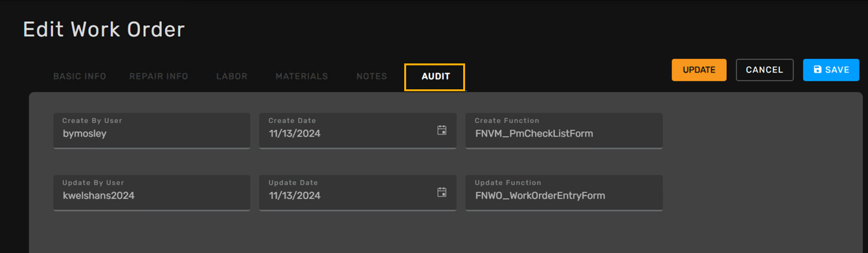This screenshot has height=253, width=868.
Task: Click the Create Date field showing 11/13/2024
Action: 358,131
